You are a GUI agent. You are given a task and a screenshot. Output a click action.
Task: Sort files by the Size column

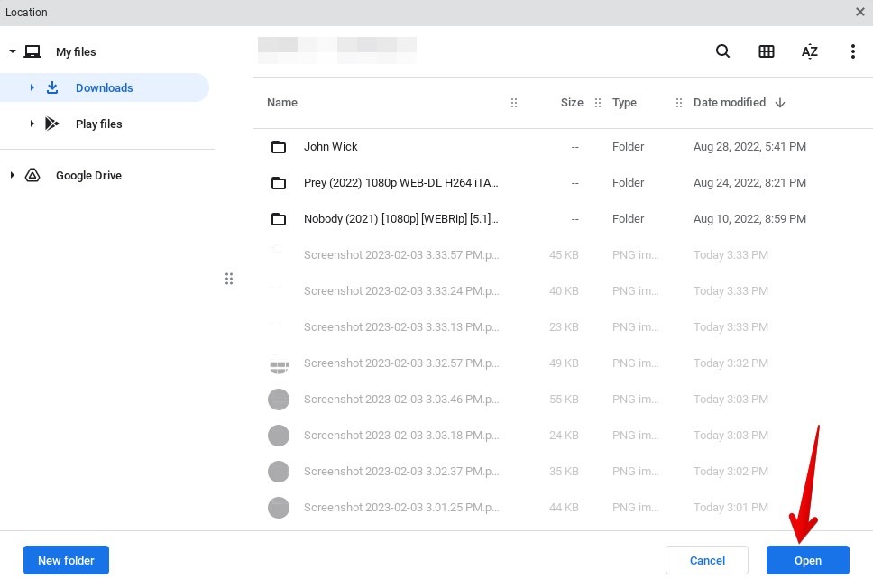coord(572,102)
